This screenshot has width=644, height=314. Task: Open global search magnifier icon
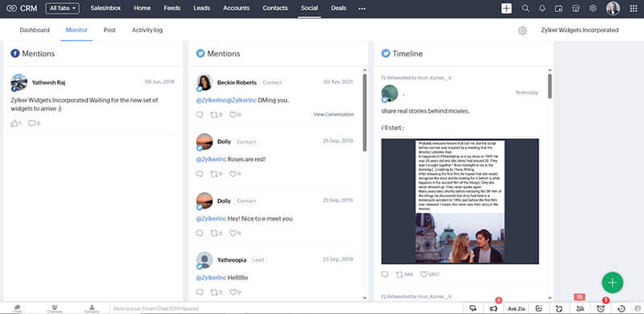click(526, 8)
